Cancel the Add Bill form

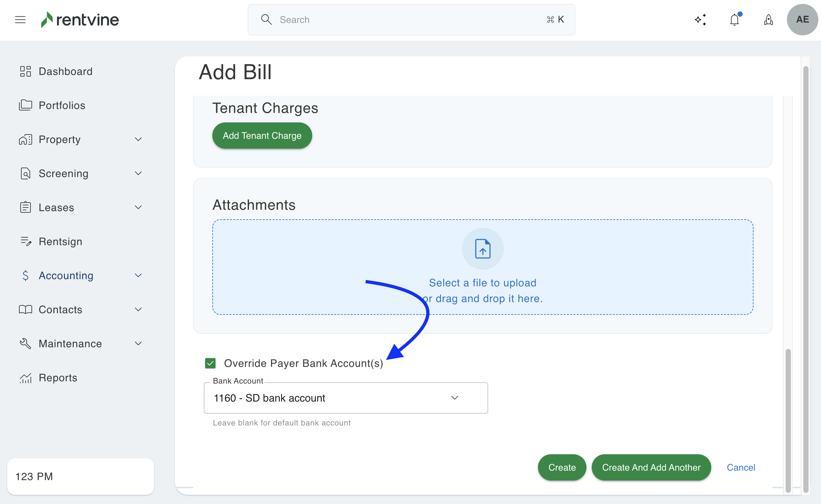click(x=741, y=467)
